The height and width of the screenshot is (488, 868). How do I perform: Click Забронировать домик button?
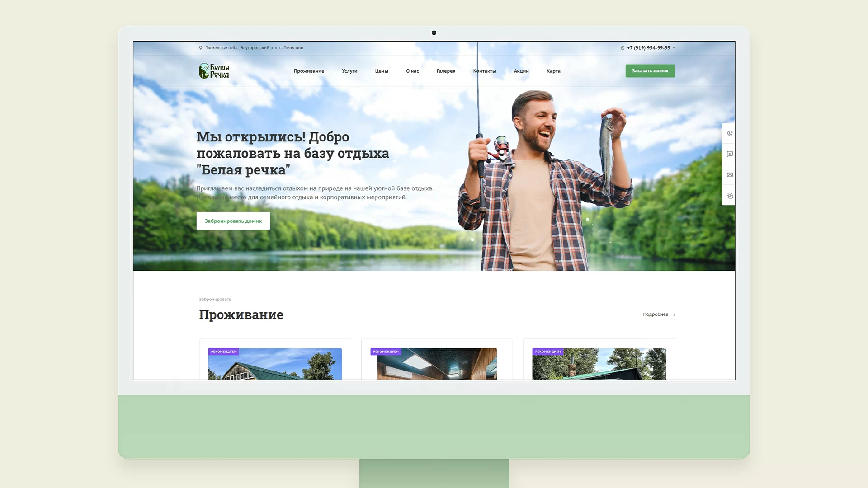[233, 221]
